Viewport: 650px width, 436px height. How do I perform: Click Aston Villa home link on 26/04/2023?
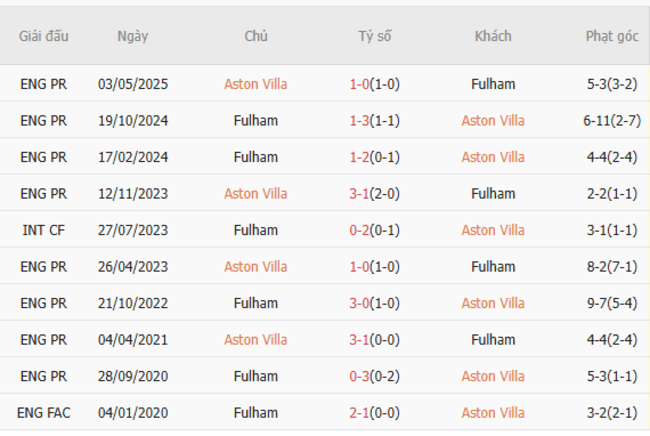pos(255,266)
